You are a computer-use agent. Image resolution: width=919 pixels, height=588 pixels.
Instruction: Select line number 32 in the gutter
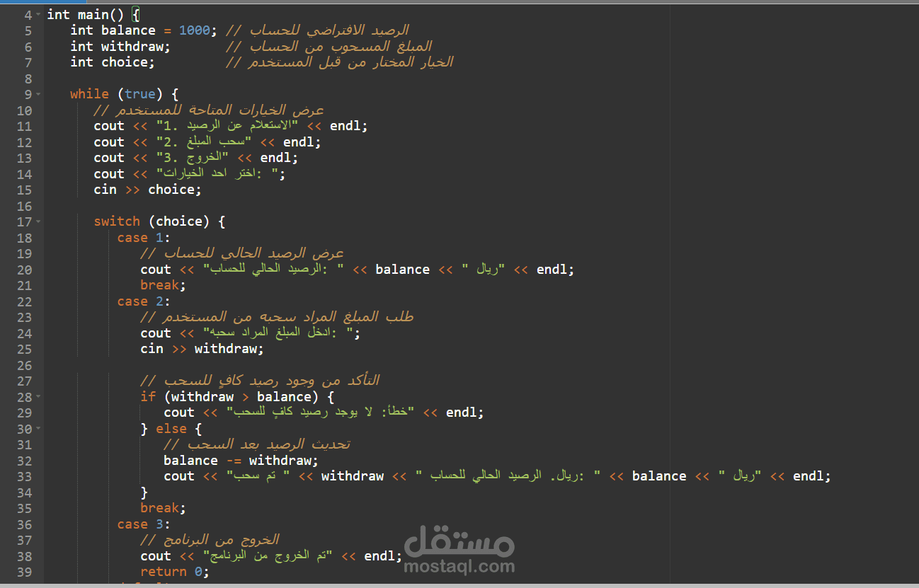(24, 461)
